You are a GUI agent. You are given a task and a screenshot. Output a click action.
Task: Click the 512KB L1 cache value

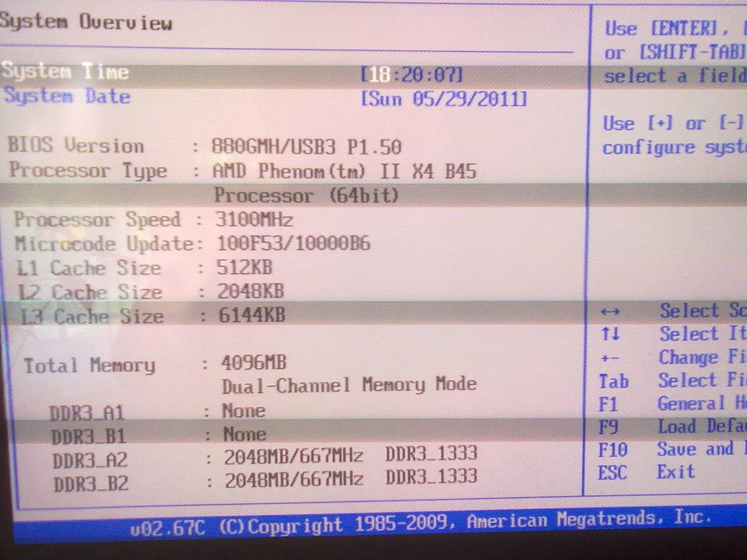tap(245, 267)
